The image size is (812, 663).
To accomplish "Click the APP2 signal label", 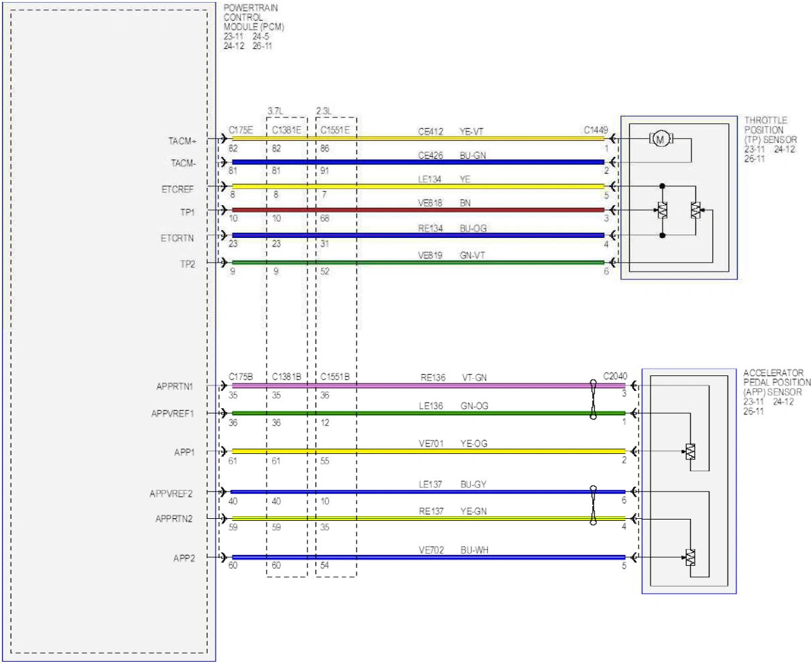I will coord(184,558).
